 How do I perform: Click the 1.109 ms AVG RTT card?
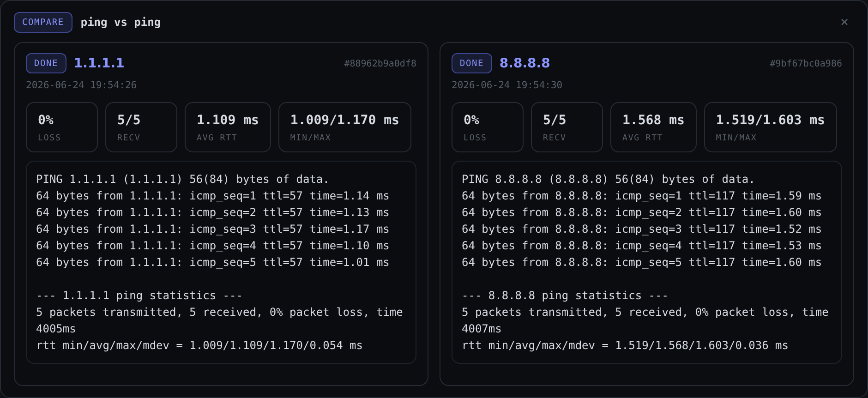228,127
